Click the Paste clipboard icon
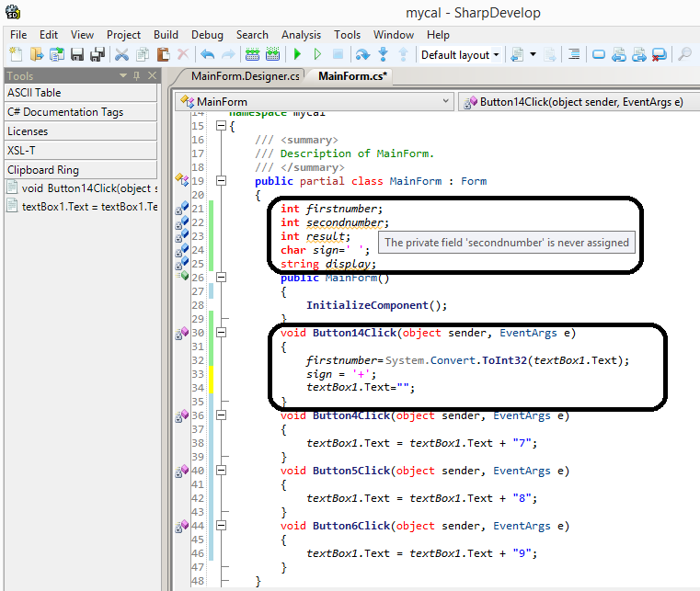This screenshot has width=700, height=591. coord(163,55)
